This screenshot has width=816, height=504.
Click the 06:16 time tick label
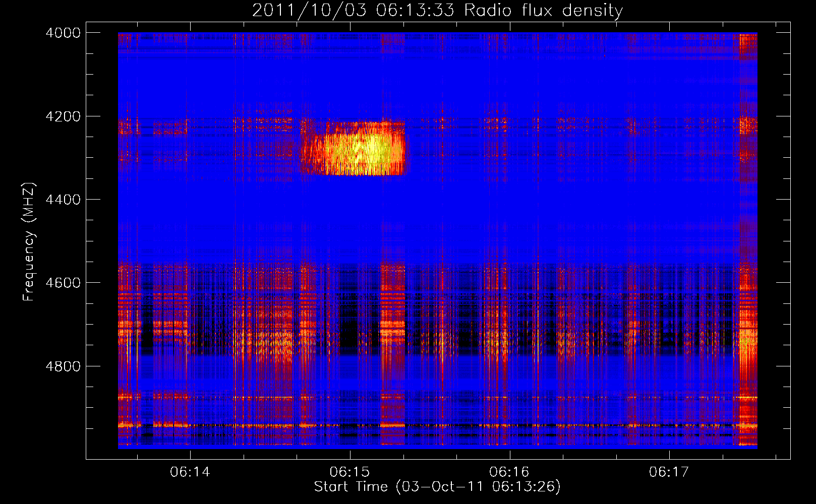(x=509, y=472)
